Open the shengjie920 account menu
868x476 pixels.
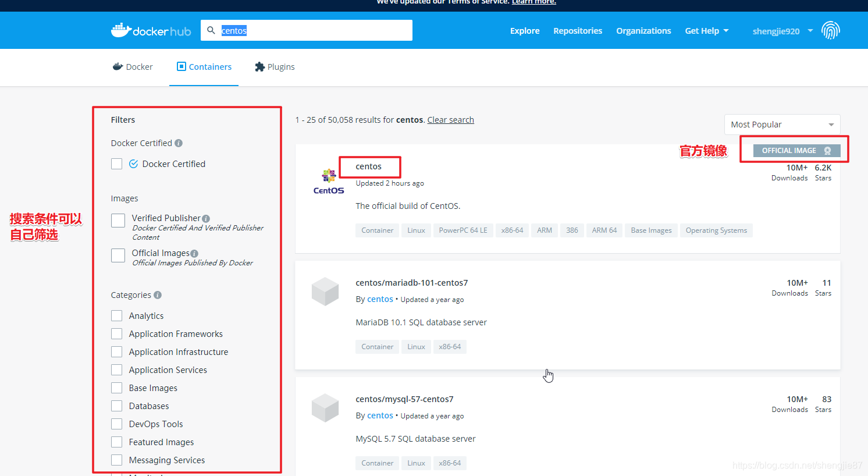(782, 31)
